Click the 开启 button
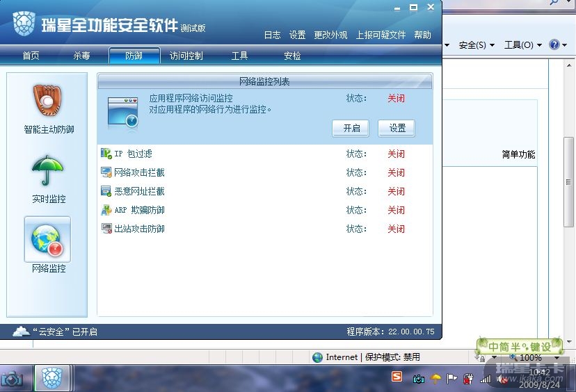Screen dimensions: 576x392 point(351,128)
